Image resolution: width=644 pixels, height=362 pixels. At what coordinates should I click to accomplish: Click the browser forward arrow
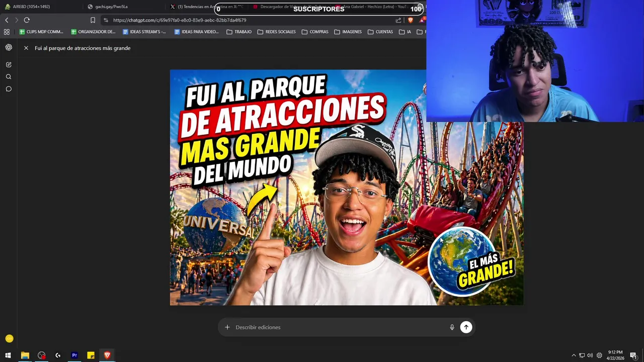16,20
